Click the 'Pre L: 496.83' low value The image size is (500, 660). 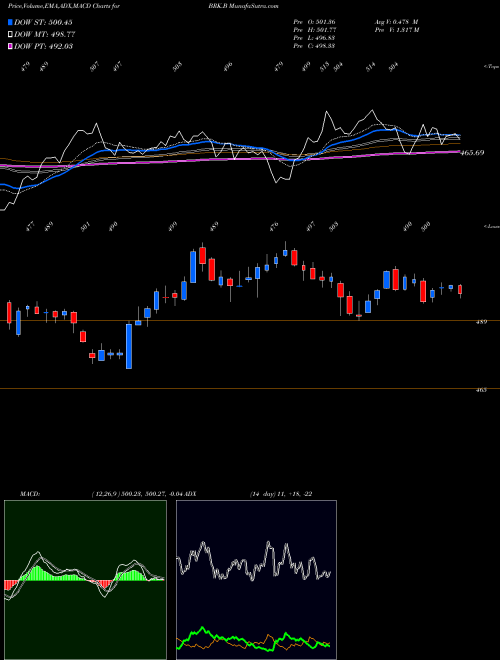[x=314, y=38]
